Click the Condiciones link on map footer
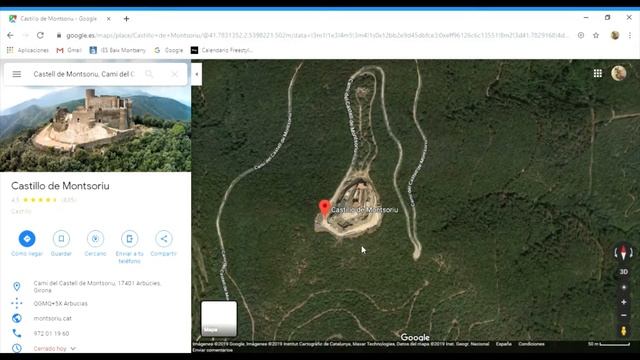The image size is (640, 360). [531, 344]
